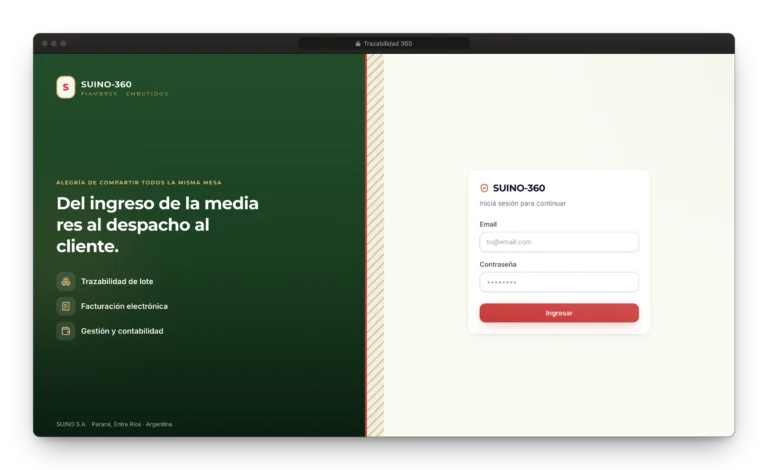Click the shield icon in login card
The width and height of the screenshot is (768, 470).
pyautogui.click(x=484, y=188)
